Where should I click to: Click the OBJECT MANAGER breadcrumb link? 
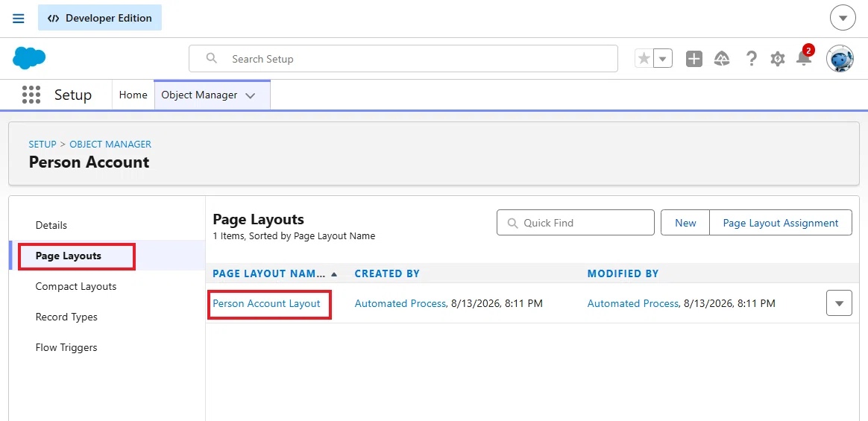click(110, 144)
